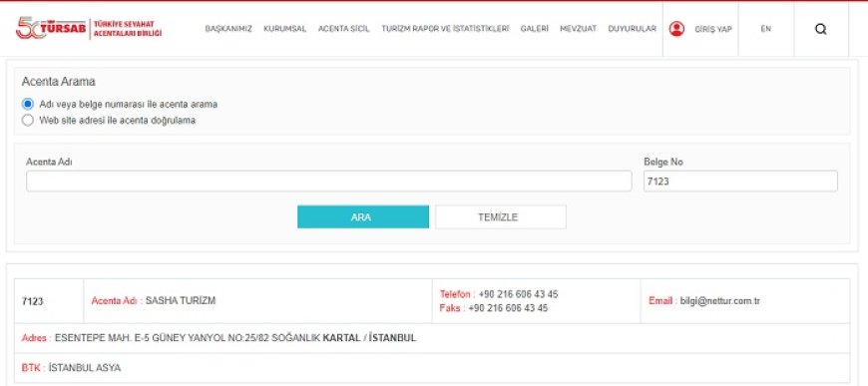
Task: Click the email bilgi@nettur.com.tr
Action: (720, 301)
